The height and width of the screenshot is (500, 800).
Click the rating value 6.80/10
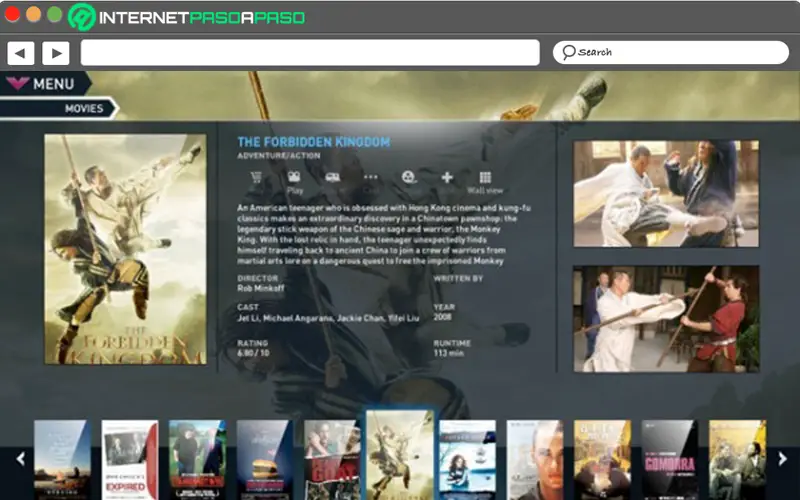pyautogui.click(x=253, y=353)
